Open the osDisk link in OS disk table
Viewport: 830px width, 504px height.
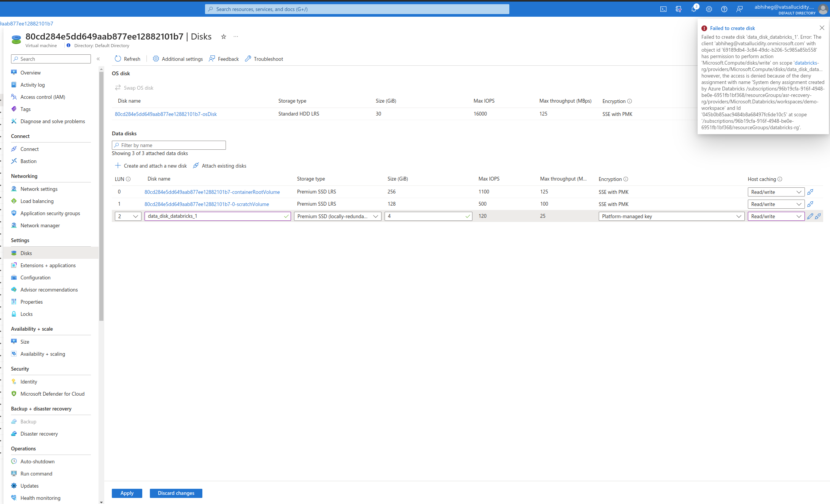point(165,114)
